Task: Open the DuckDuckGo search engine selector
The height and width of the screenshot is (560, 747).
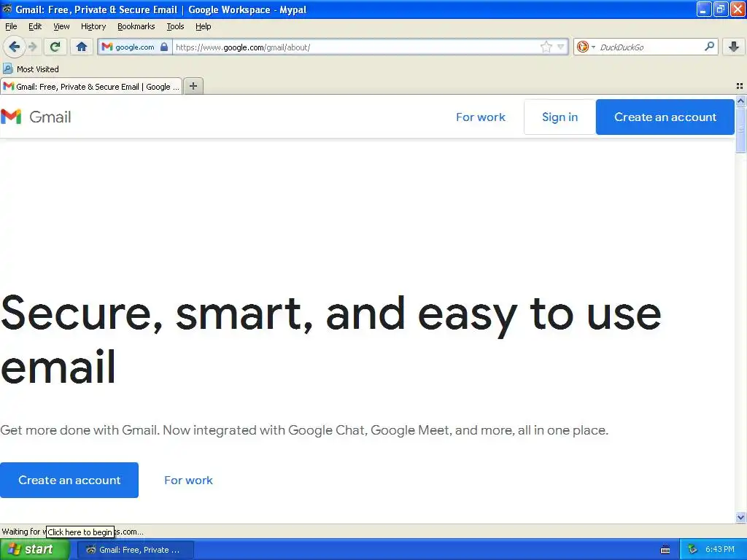Action: pos(586,47)
